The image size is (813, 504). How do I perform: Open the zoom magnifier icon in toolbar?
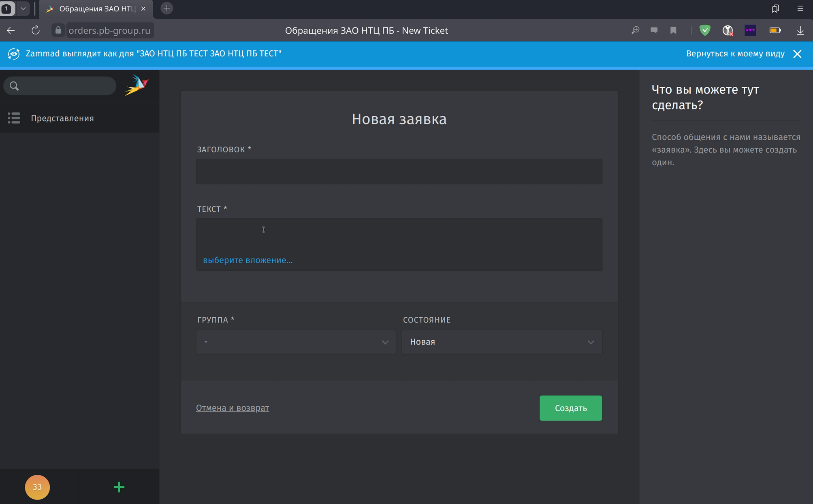635,30
